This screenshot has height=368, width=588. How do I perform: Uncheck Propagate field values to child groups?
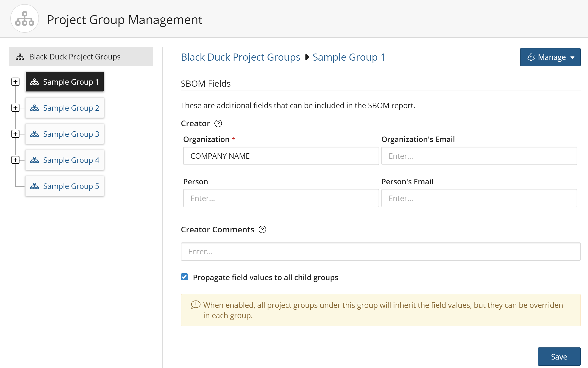[x=184, y=277]
